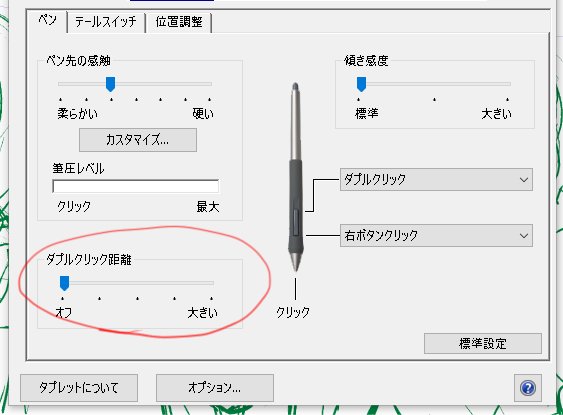Click the 標準設定 button
The image size is (563, 415).
(x=483, y=344)
